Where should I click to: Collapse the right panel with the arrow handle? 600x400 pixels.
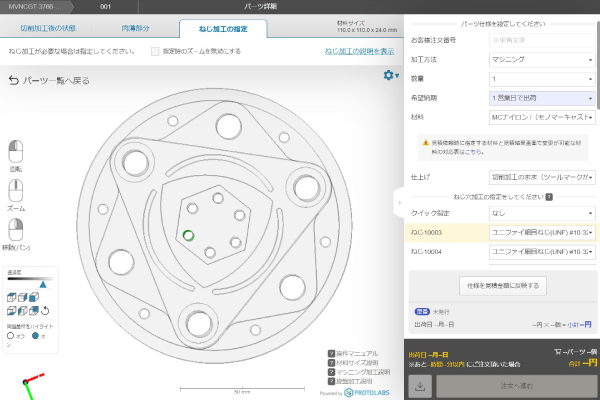pos(400,201)
